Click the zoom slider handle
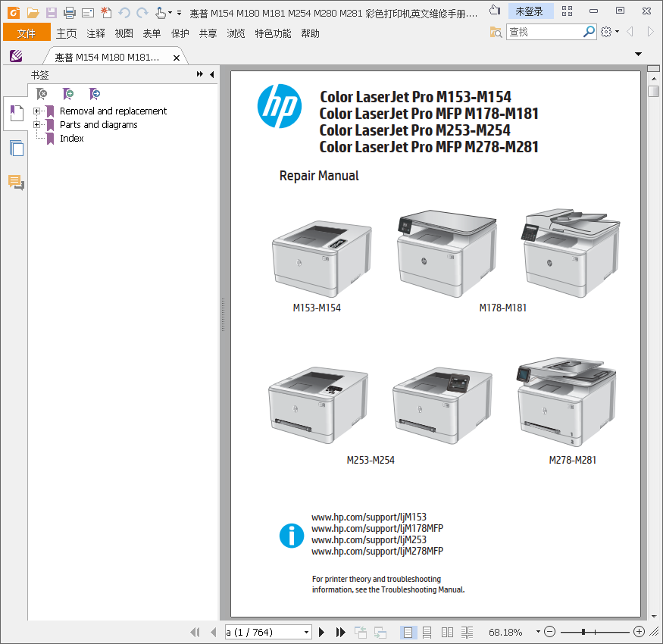 [583, 632]
